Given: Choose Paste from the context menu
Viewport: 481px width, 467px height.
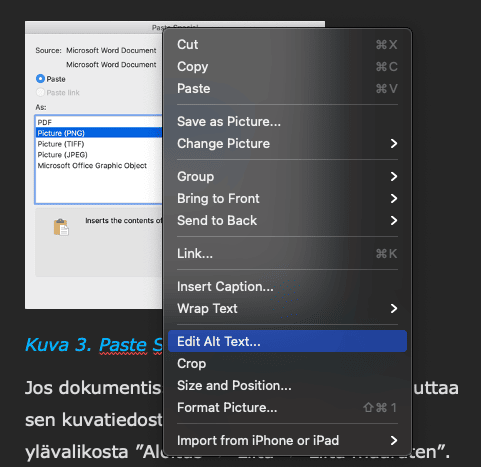Looking at the screenshot, I should (x=287, y=89).
